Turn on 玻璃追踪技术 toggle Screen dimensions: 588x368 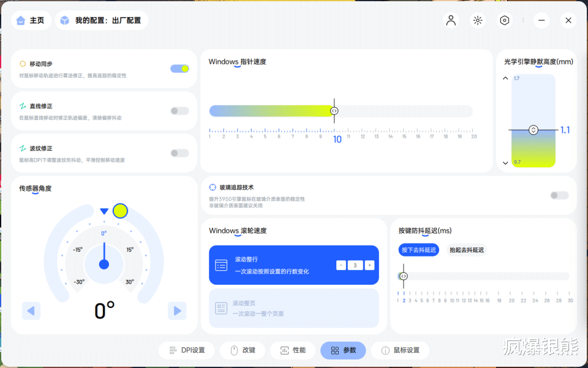pyautogui.click(x=559, y=195)
